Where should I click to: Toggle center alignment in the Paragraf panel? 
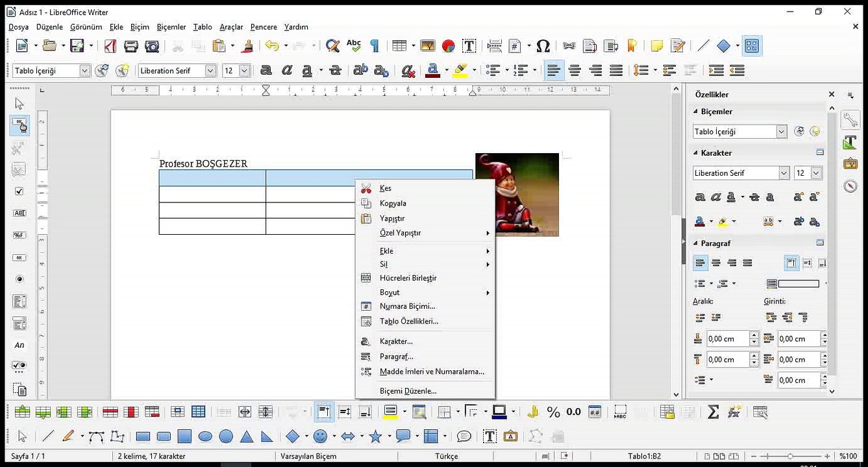pyautogui.click(x=716, y=263)
